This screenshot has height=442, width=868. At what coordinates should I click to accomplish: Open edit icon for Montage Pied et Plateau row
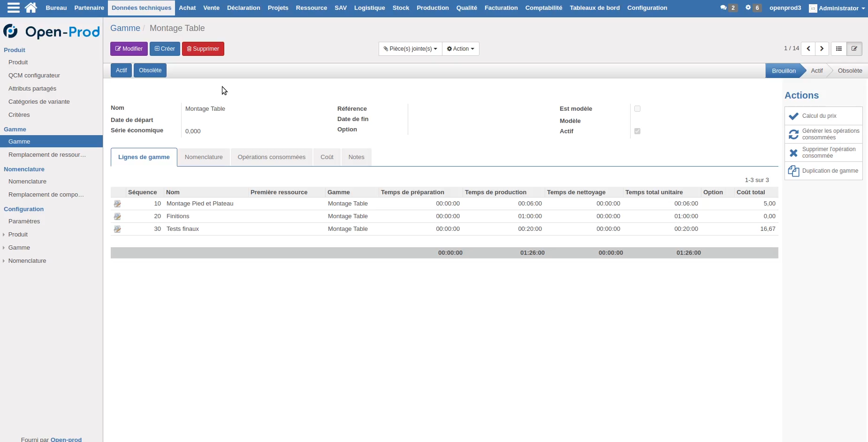click(x=117, y=204)
